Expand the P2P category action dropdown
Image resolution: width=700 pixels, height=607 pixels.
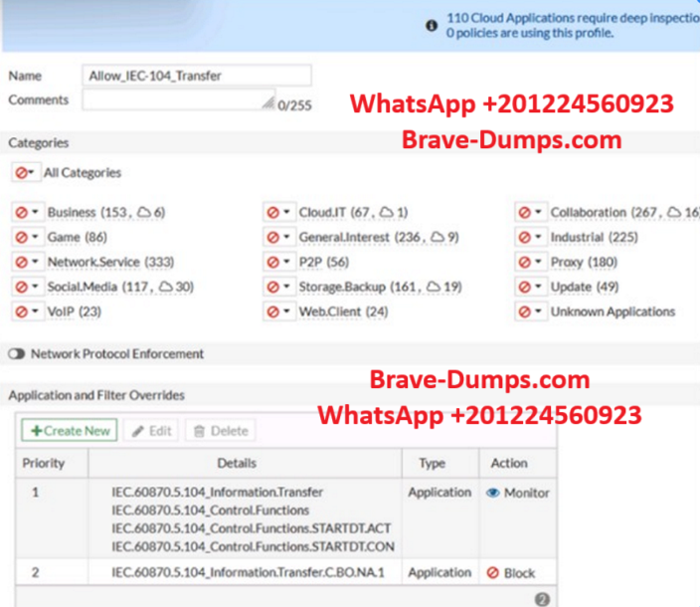point(278,262)
